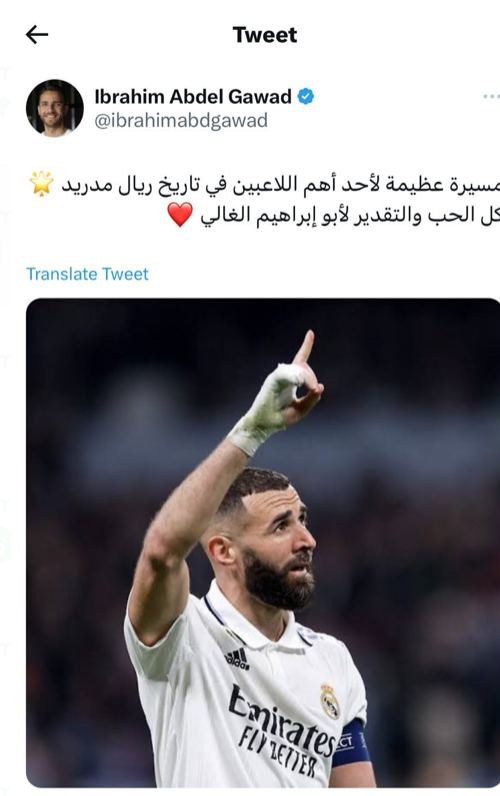Image resolution: width=500 pixels, height=796 pixels.
Task: Open the @ibrahimabdgawad handle
Action: [x=181, y=121]
